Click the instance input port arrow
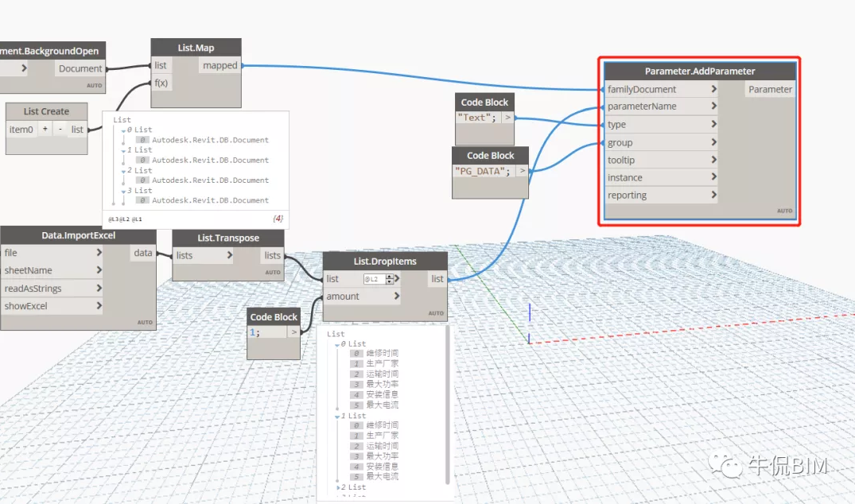Viewport: 855px width, 504px height. pyautogui.click(x=713, y=177)
